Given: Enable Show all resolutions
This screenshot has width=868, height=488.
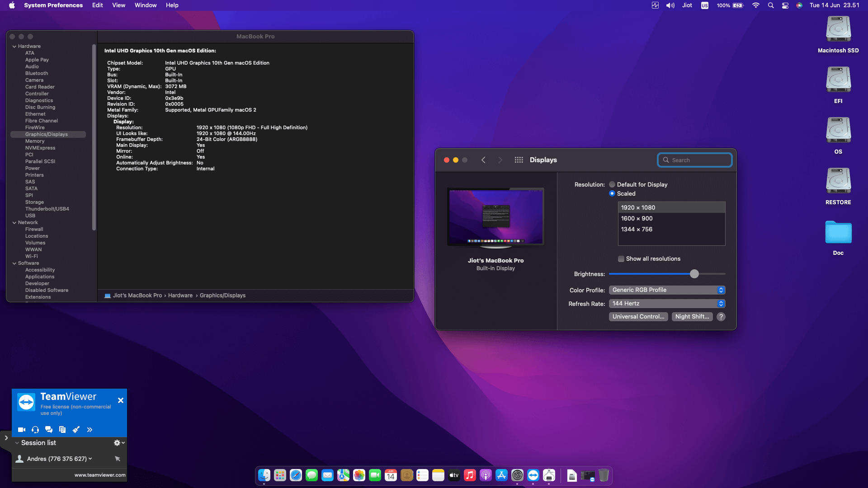Looking at the screenshot, I should coord(622,258).
